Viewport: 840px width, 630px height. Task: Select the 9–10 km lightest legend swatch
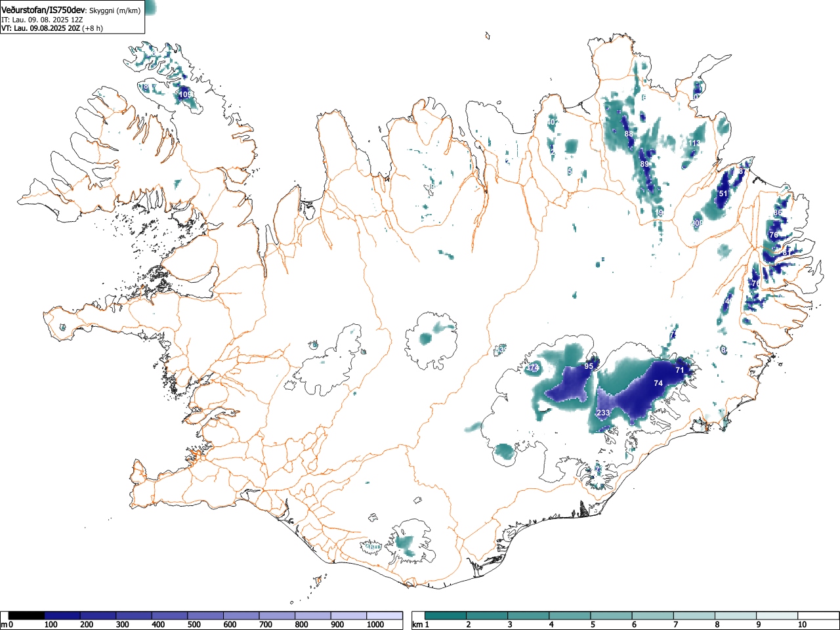click(x=777, y=616)
